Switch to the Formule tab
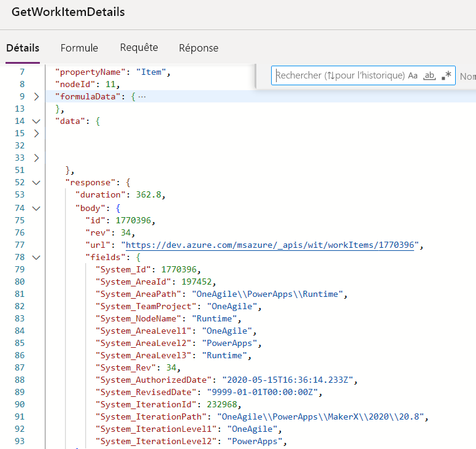 (79, 48)
